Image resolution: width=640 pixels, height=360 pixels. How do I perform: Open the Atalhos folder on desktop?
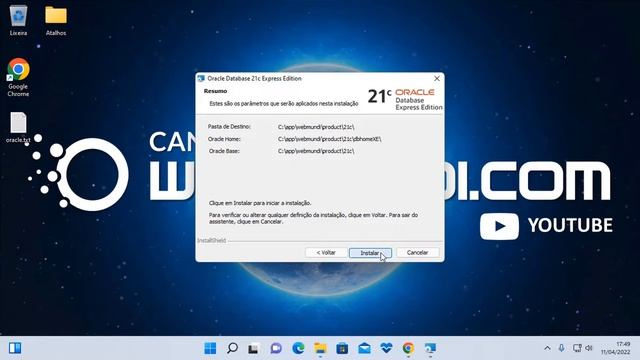[x=56, y=20]
